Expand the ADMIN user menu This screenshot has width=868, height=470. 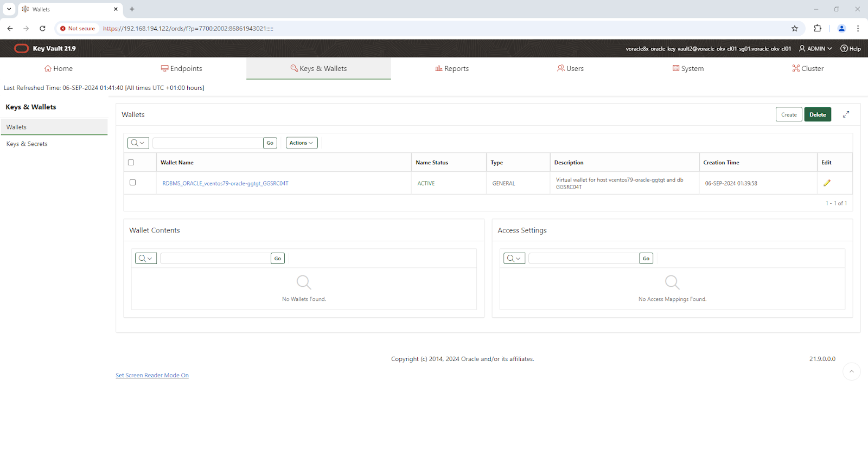click(x=815, y=49)
